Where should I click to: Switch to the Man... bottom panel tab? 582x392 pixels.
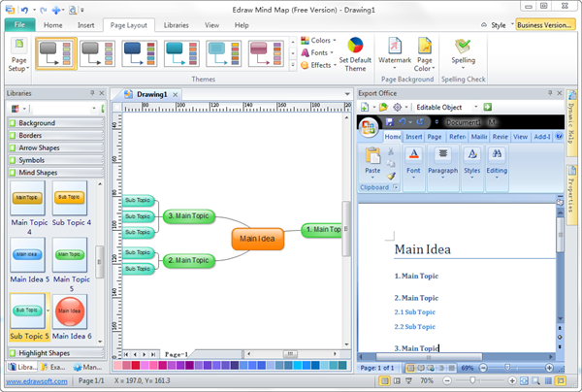click(x=87, y=367)
